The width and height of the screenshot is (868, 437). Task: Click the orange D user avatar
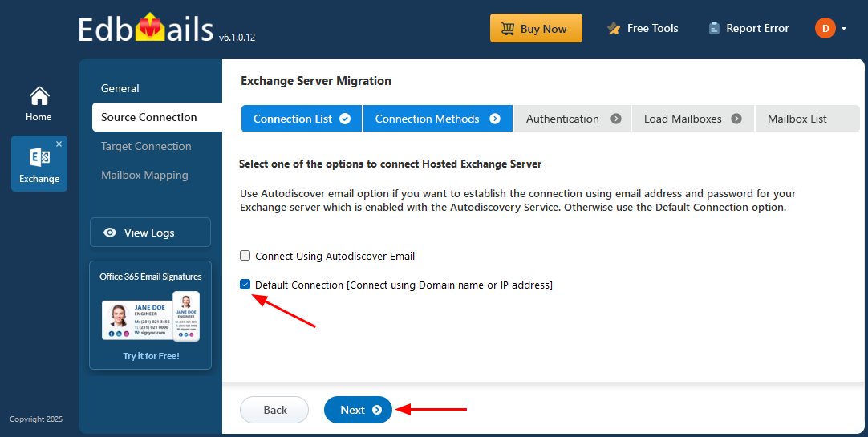click(x=825, y=28)
